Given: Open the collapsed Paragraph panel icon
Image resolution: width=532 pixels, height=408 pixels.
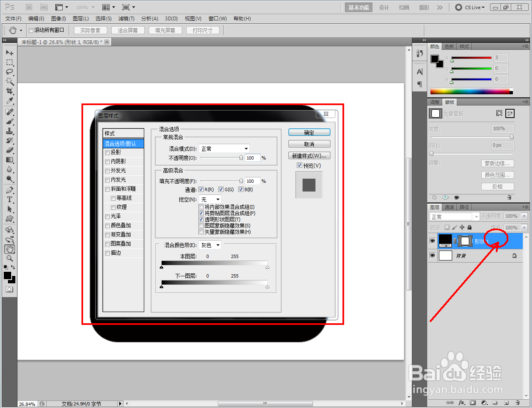Looking at the screenshot, I should (420, 84).
